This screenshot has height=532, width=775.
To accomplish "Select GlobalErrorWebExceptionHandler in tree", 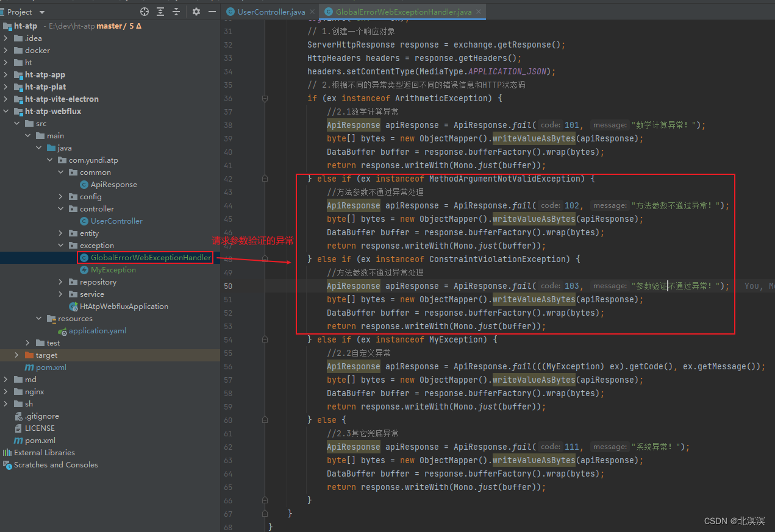I will pos(145,258).
